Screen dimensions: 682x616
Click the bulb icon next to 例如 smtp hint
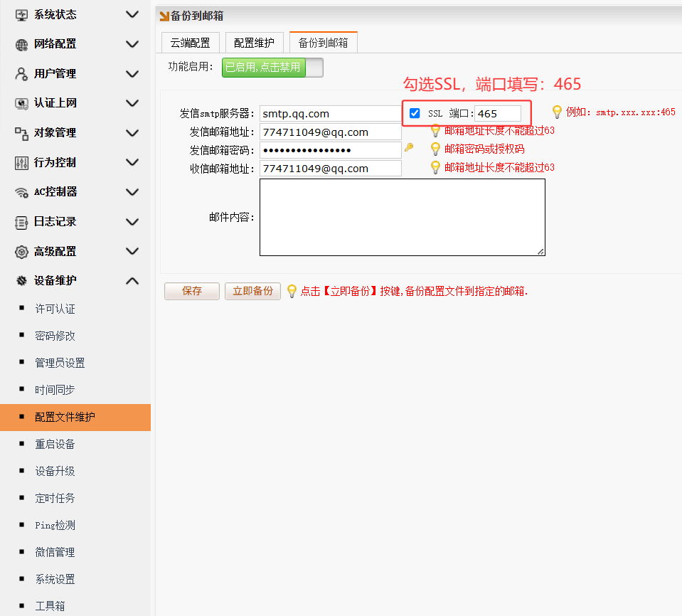coord(557,112)
